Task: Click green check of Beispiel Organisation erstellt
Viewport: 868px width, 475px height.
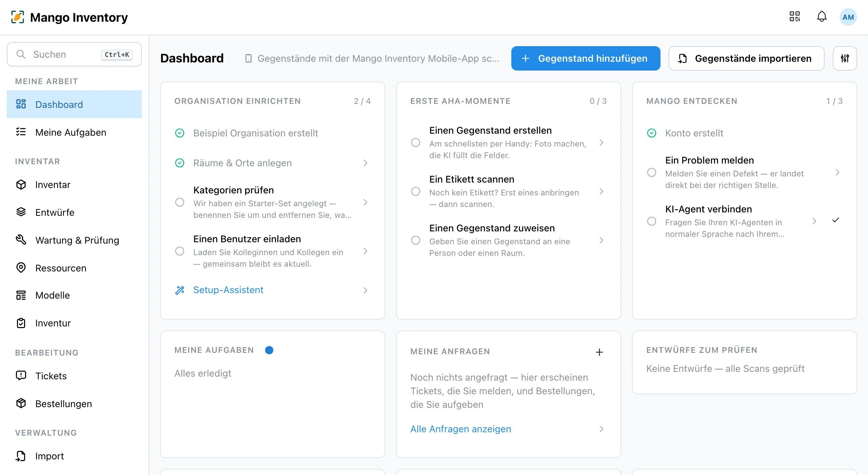Action: (180, 133)
